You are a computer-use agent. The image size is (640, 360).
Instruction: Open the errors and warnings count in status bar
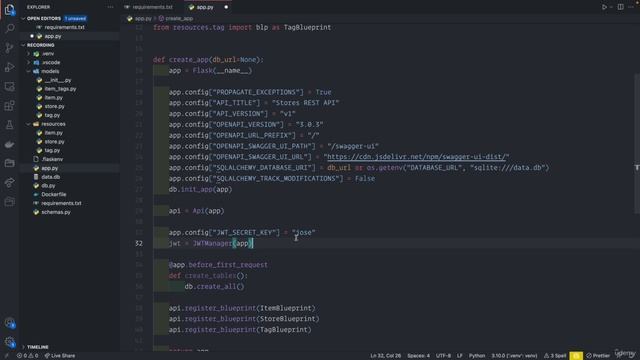[27, 356]
